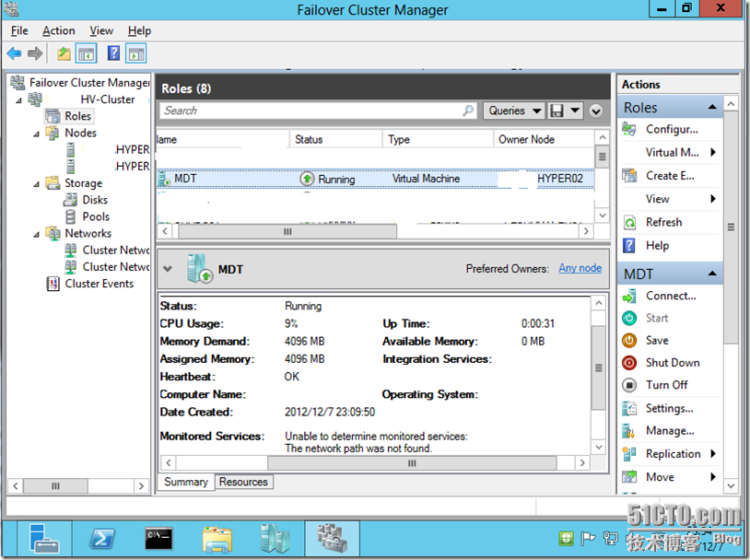750x560 pixels.
Task: Click the tree pane scroll right arrow
Action: pyautogui.click(x=141, y=486)
